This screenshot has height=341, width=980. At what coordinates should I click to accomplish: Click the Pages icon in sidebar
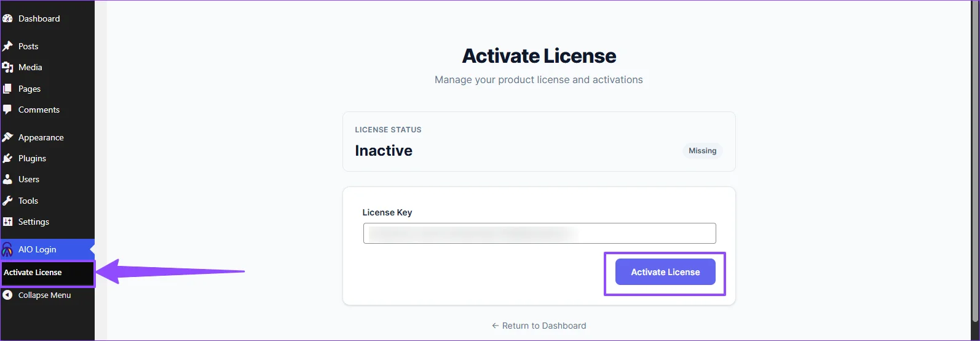tap(7, 89)
